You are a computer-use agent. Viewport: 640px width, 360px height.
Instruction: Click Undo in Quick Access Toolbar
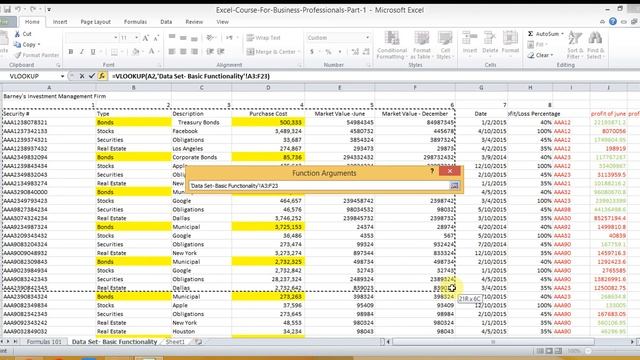pos(18,9)
